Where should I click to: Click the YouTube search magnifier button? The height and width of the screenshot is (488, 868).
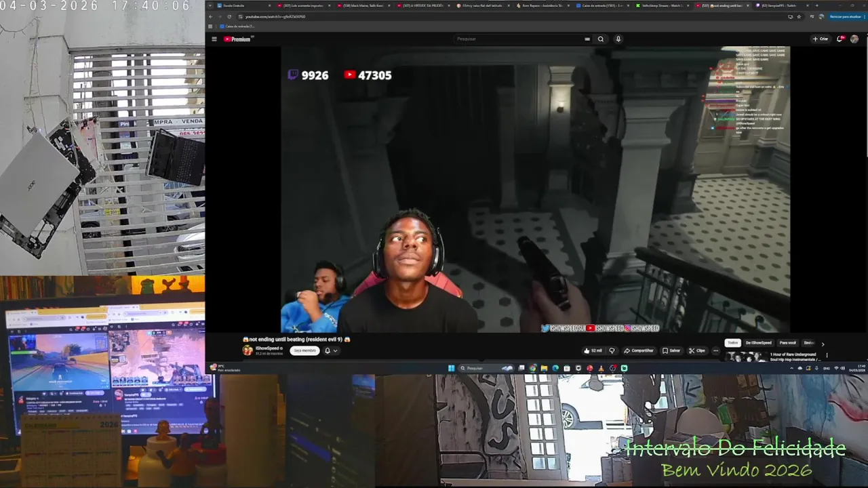(601, 39)
